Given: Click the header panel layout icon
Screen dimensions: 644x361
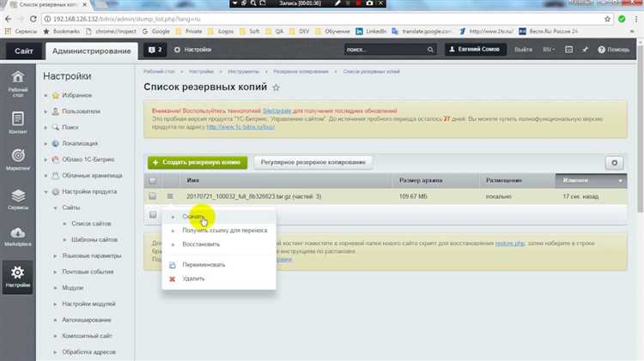Looking at the screenshot, I should coord(568,50).
